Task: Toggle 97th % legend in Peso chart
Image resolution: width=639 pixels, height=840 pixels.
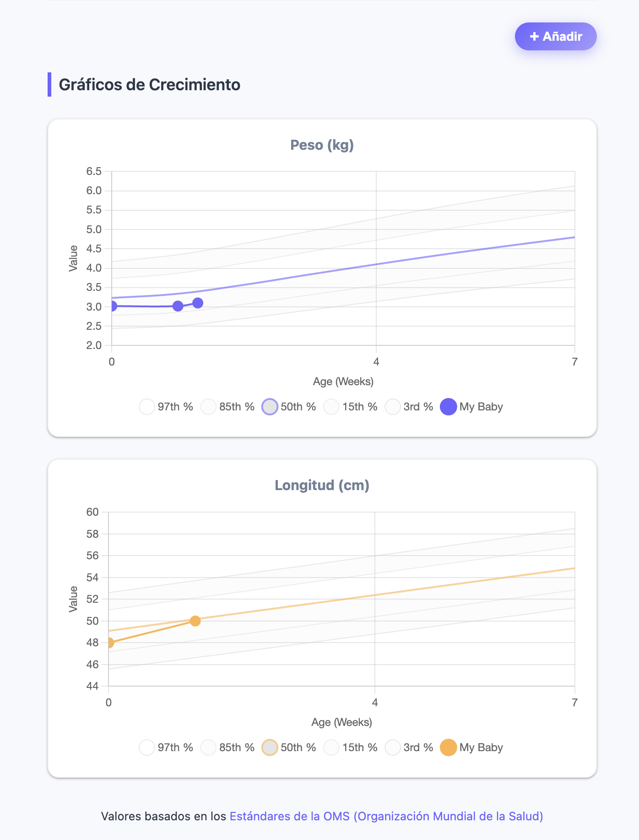Action: pyautogui.click(x=166, y=407)
